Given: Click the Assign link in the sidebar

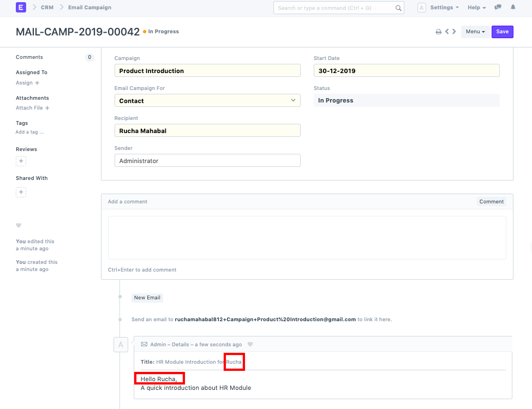Looking at the screenshot, I should point(24,82).
